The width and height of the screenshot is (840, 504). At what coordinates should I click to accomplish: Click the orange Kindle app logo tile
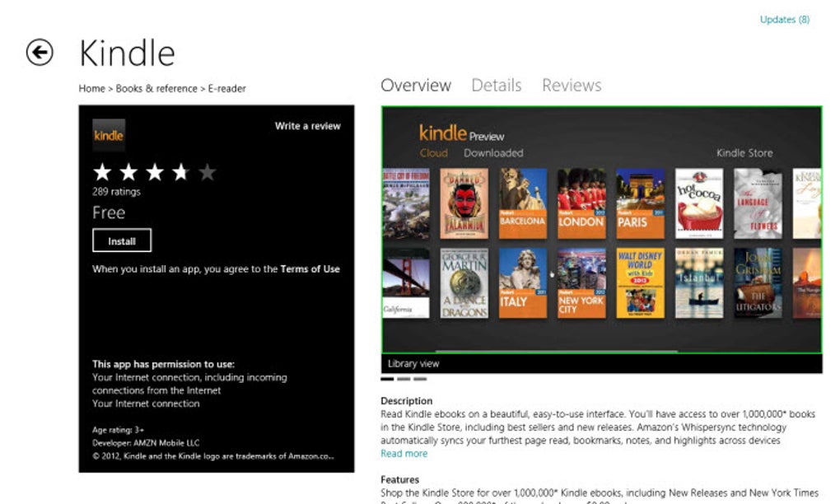(109, 135)
